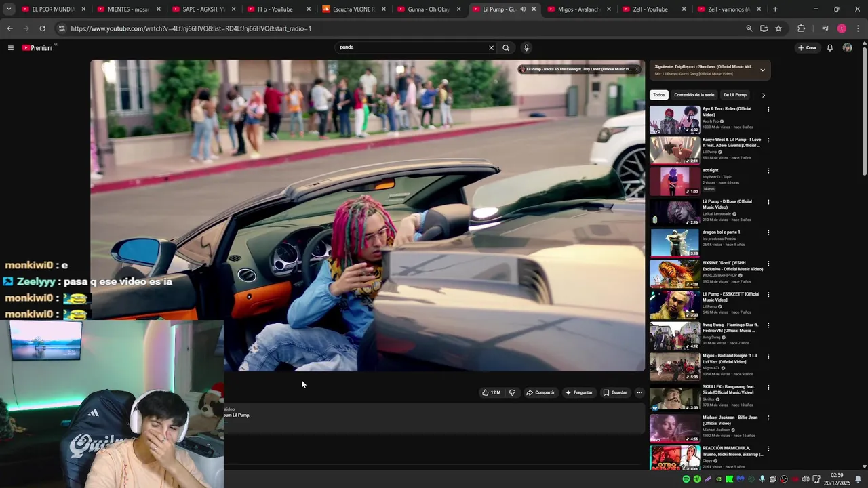Close the 'Zell - vamonos' tab
The height and width of the screenshot is (488, 868).
click(758, 9)
